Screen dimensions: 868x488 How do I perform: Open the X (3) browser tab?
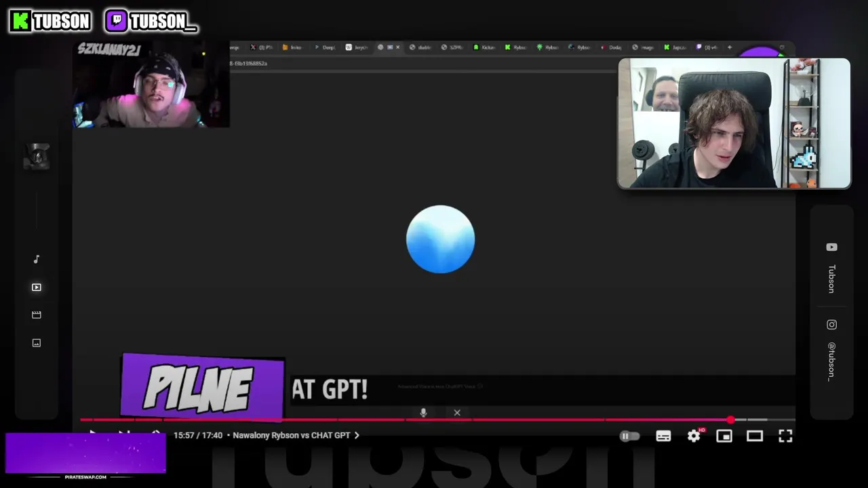point(262,47)
